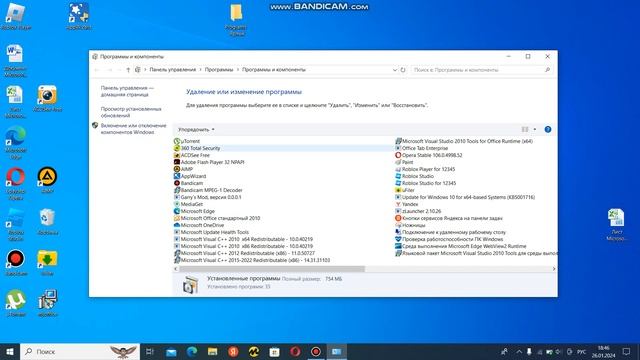Screen dimensions: 640x360
Task: Select Roblox Player for 12345 entry
Action: click(425, 169)
